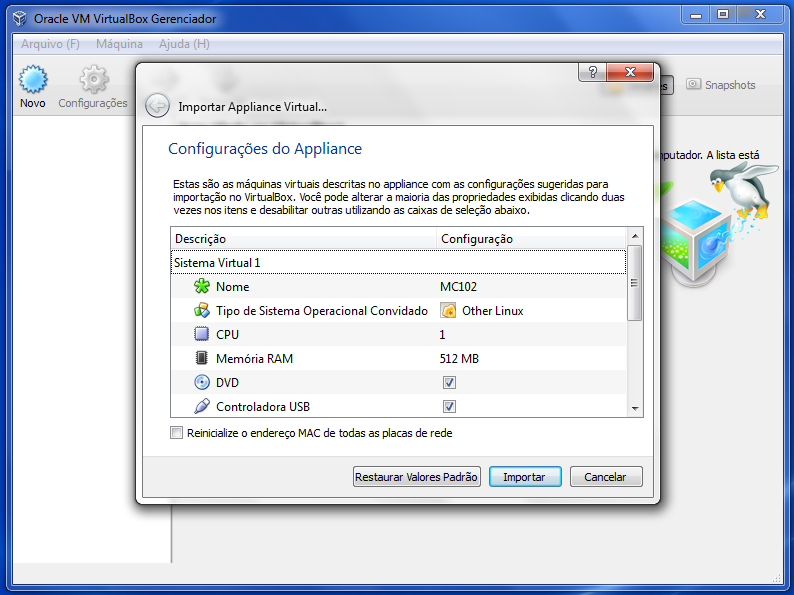Enable Reinicialize o endereço MAC checkbox

click(x=176, y=433)
